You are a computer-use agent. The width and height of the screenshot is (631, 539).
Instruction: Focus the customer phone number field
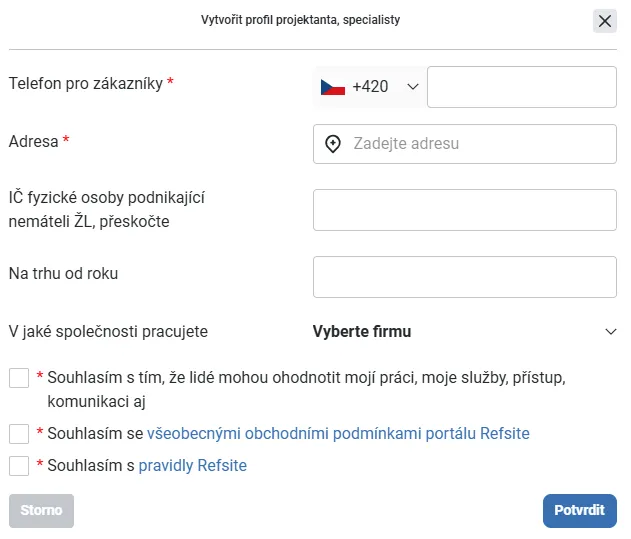tap(522, 87)
